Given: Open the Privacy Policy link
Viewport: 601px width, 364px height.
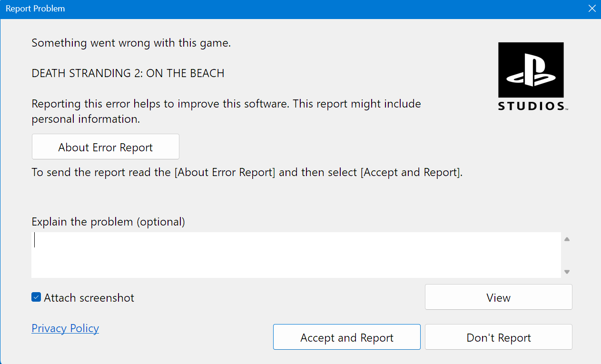Looking at the screenshot, I should [x=65, y=328].
